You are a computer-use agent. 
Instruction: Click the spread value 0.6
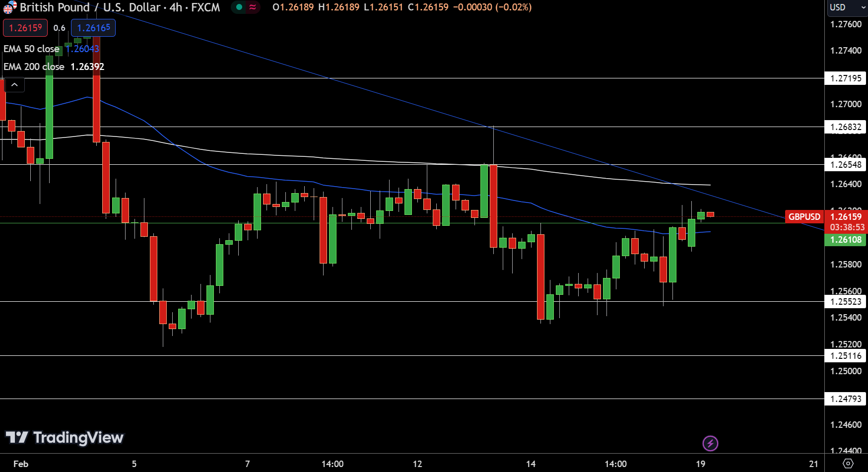click(x=60, y=28)
